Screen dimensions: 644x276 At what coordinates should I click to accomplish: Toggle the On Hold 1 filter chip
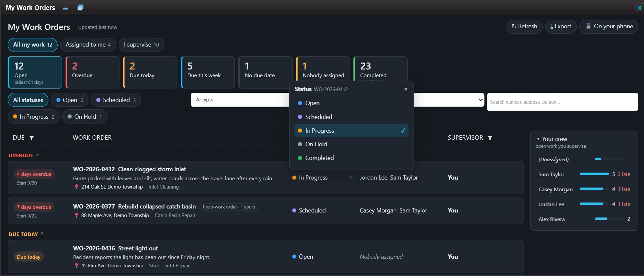(85, 117)
